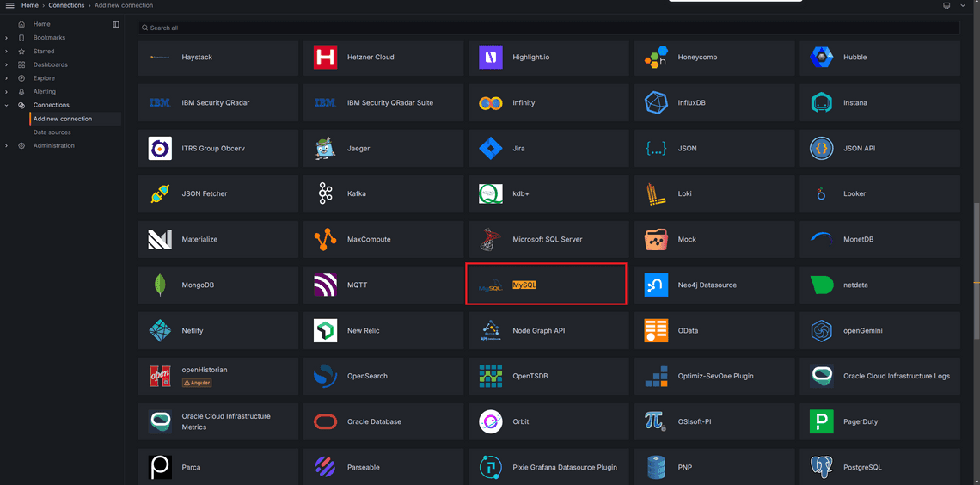Screen dimensions: 980x485
Task: Expand the Dashboards section in sidebar
Action: 6,64
